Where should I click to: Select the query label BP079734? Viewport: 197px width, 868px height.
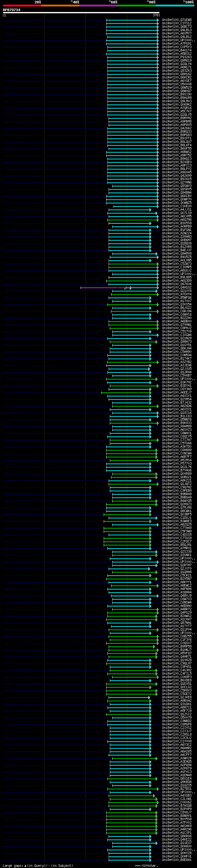[11, 10]
